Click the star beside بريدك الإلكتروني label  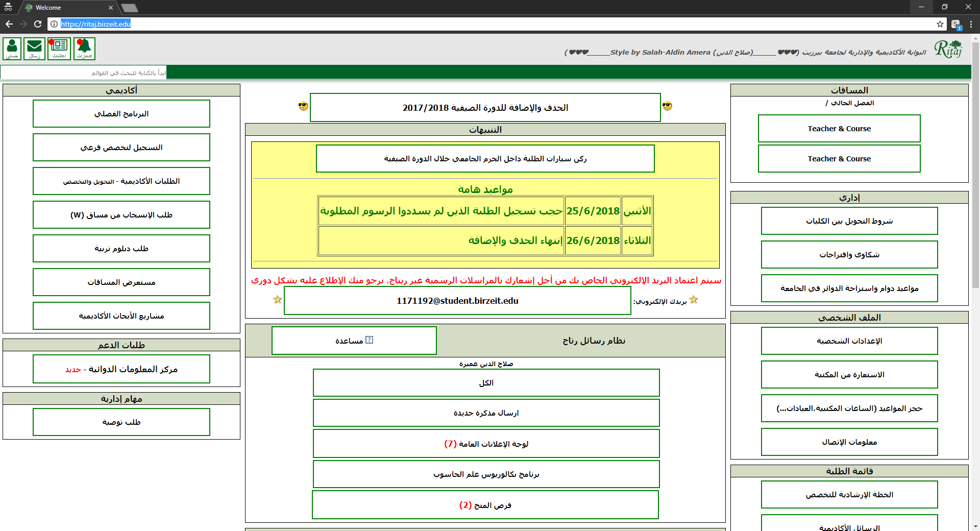click(693, 300)
